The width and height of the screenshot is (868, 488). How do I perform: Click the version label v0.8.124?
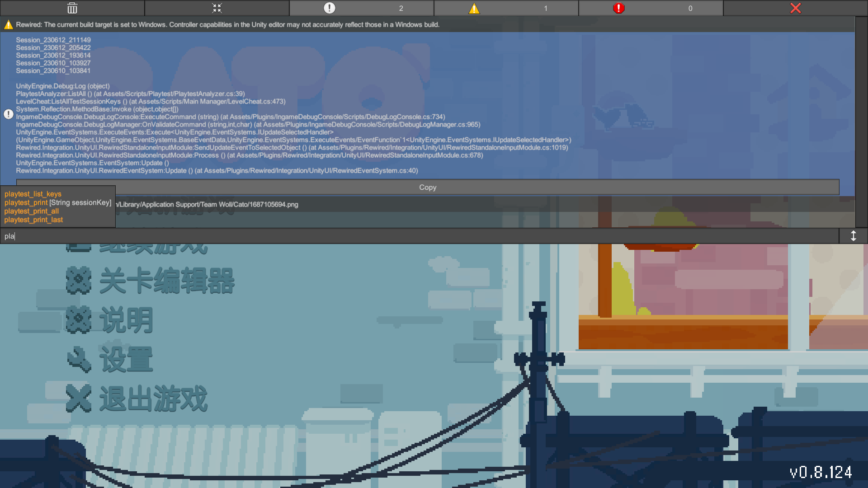click(821, 473)
